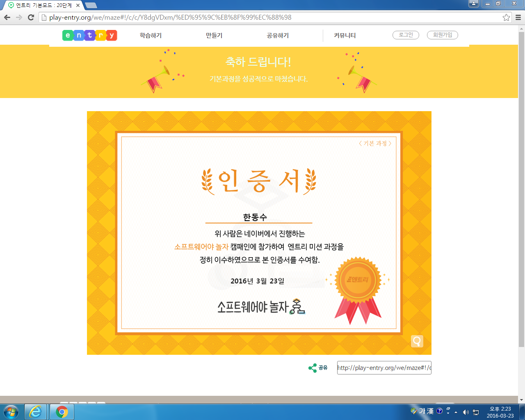Click the Chrome taskbar icon

pos(62,412)
